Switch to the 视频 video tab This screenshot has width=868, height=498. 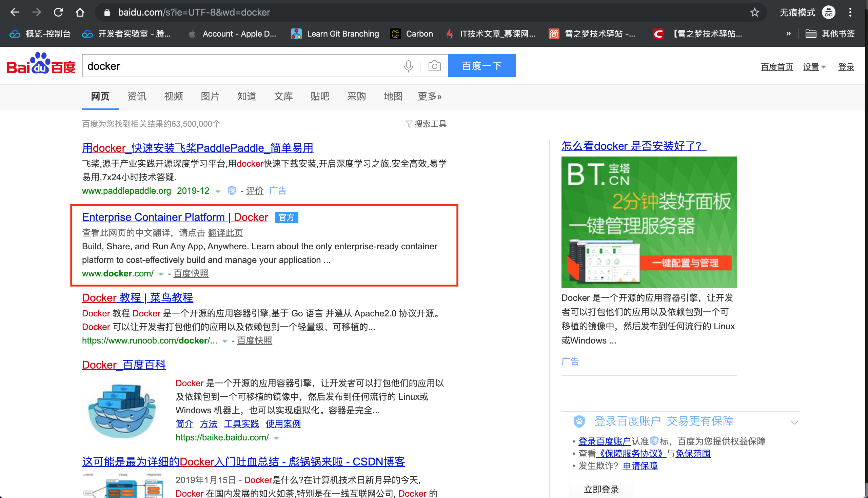click(x=173, y=97)
